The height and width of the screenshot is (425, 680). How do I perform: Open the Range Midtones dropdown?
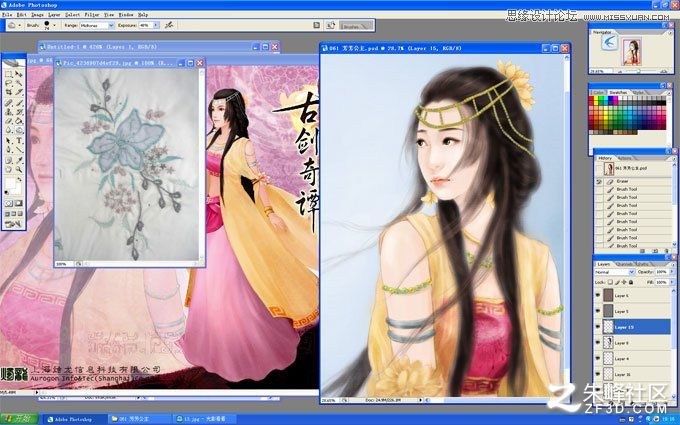pyautogui.click(x=97, y=25)
